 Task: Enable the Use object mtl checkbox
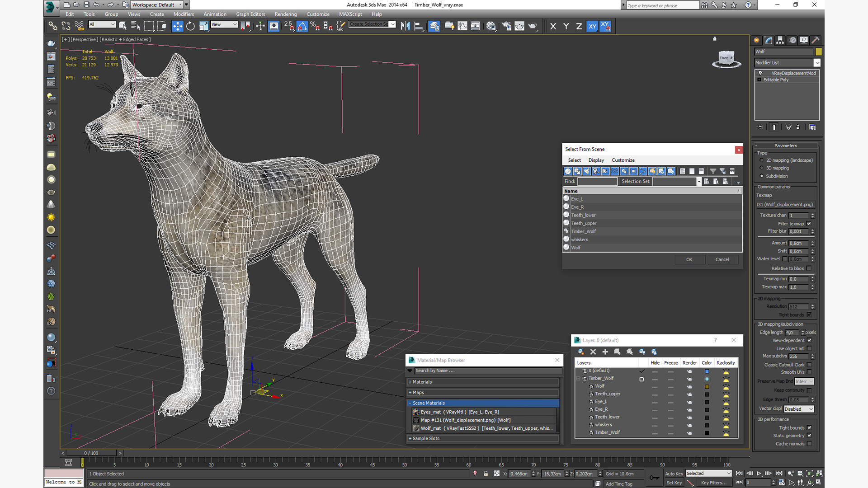click(x=809, y=348)
